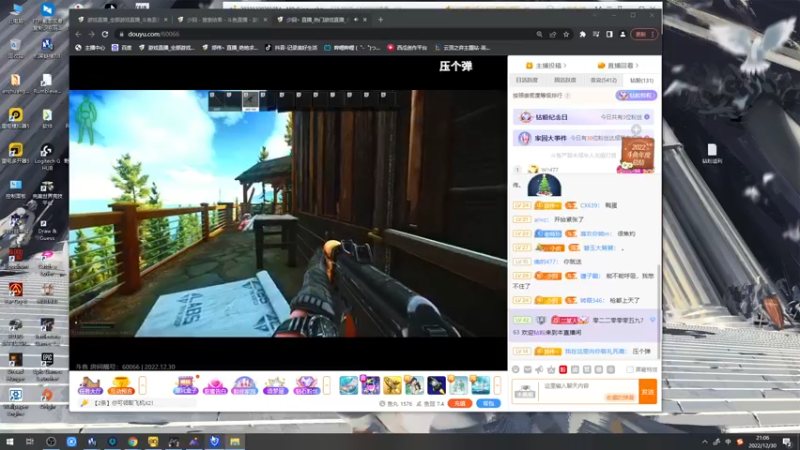Open the 主播中心 bookmark
Viewport: 800px width, 450px height.
point(90,48)
